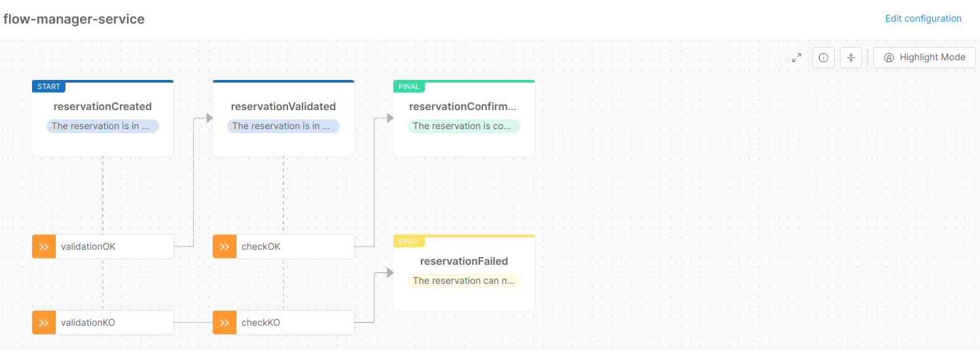
Task: Click the orange validationOK event icon
Action: click(x=44, y=247)
